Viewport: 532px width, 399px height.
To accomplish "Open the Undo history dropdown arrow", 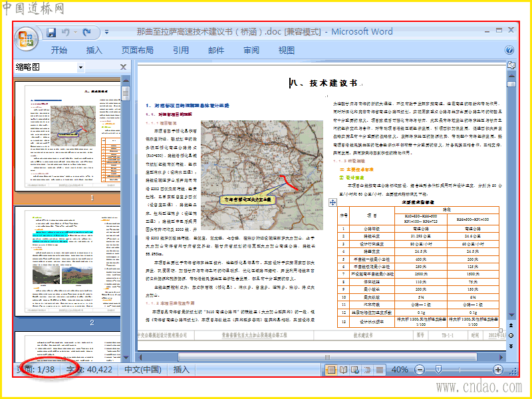I will [75, 32].
